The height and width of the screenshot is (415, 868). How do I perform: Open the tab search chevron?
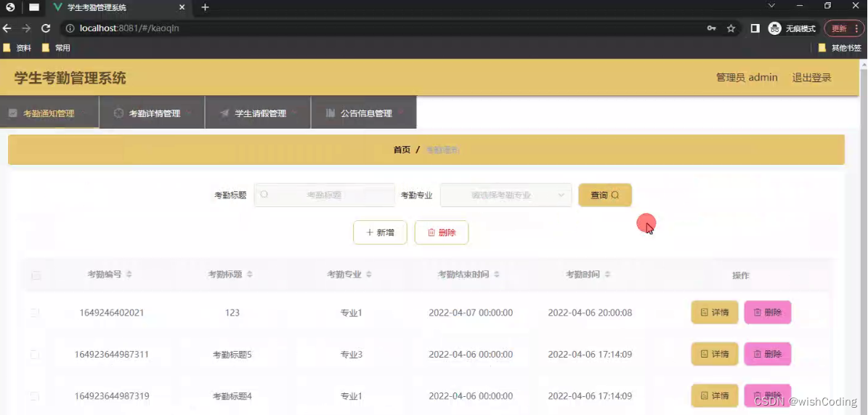click(x=771, y=6)
